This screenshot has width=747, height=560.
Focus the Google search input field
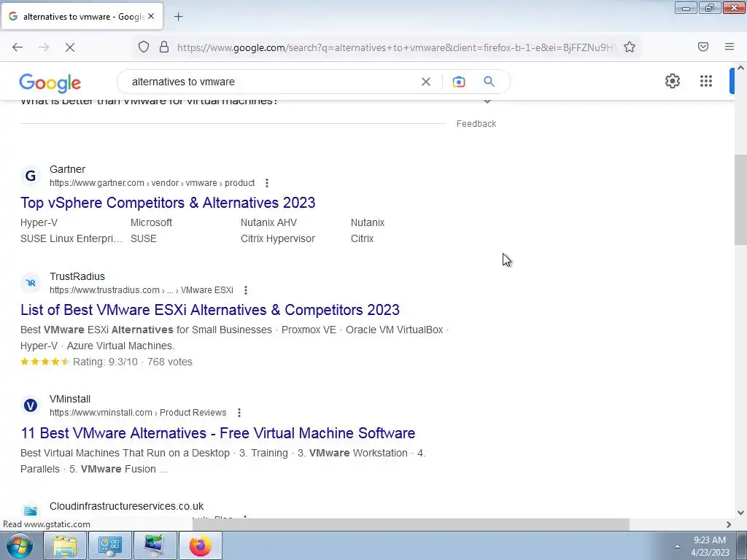coord(271,82)
